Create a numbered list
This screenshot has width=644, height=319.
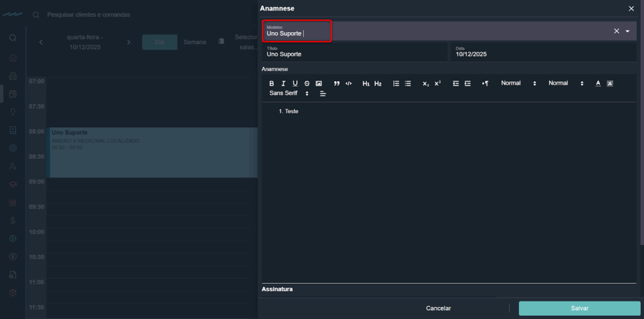tap(396, 84)
